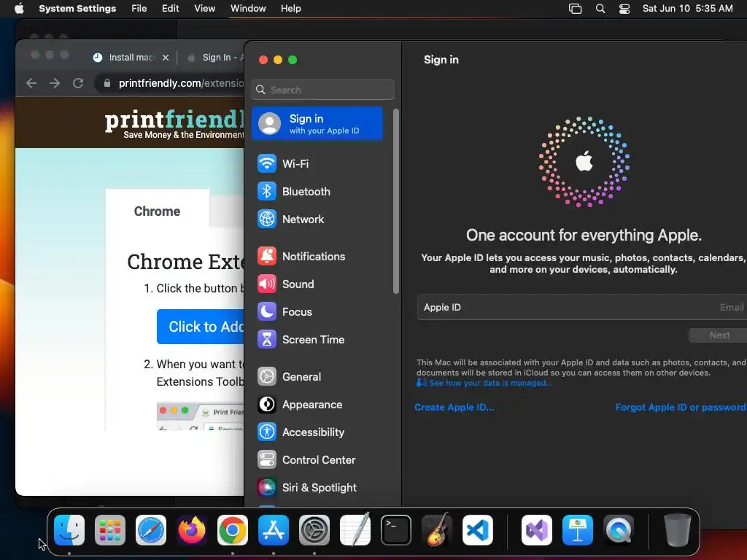Click the Apple ID email field

point(581,307)
